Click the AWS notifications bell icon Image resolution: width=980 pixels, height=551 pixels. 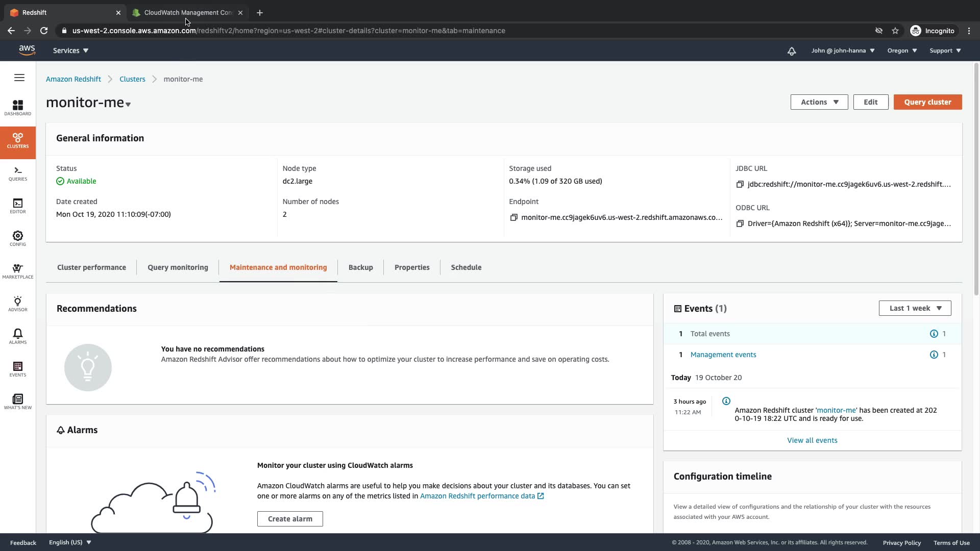(791, 51)
